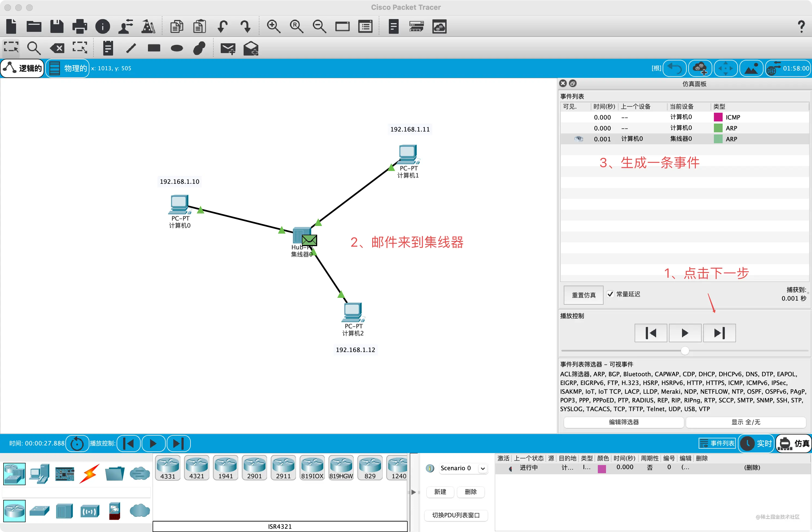The image size is (812, 532).
Task: Toggle the constant delay checkbox
Action: tap(610, 294)
